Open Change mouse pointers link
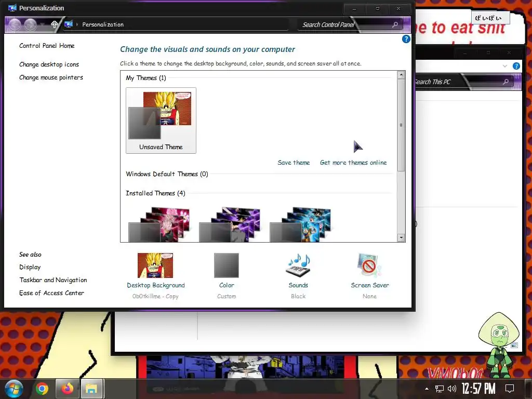 [x=51, y=77]
